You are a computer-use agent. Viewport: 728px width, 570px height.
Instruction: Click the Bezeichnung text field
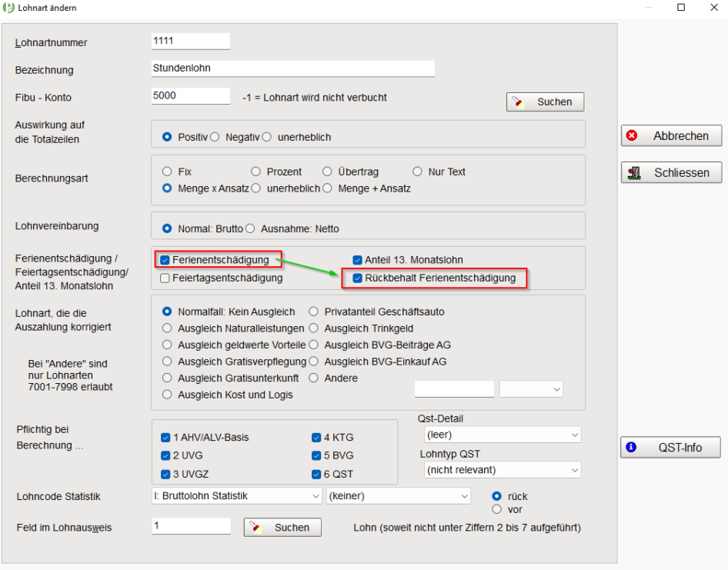[293, 68]
